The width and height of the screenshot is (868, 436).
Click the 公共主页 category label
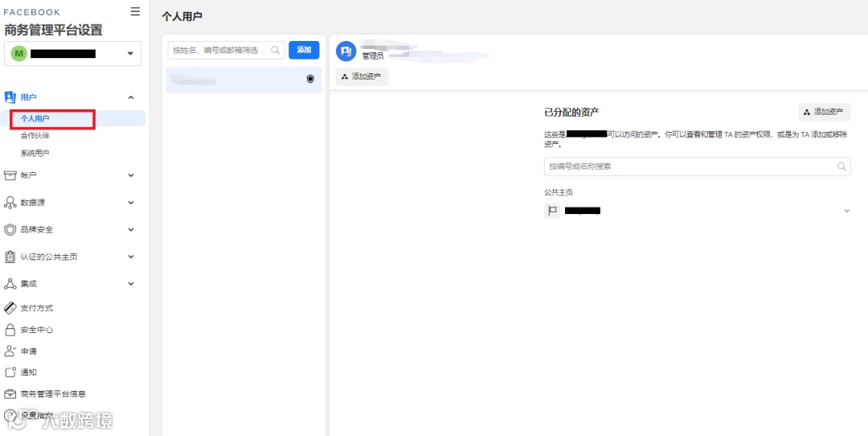pos(559,193)
